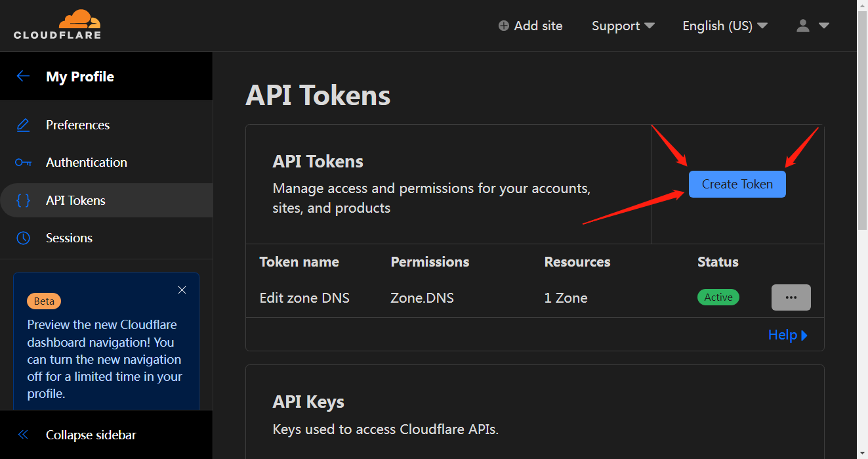Click the Add site link
The image size is (868, 459).
(x=530, y=26)
